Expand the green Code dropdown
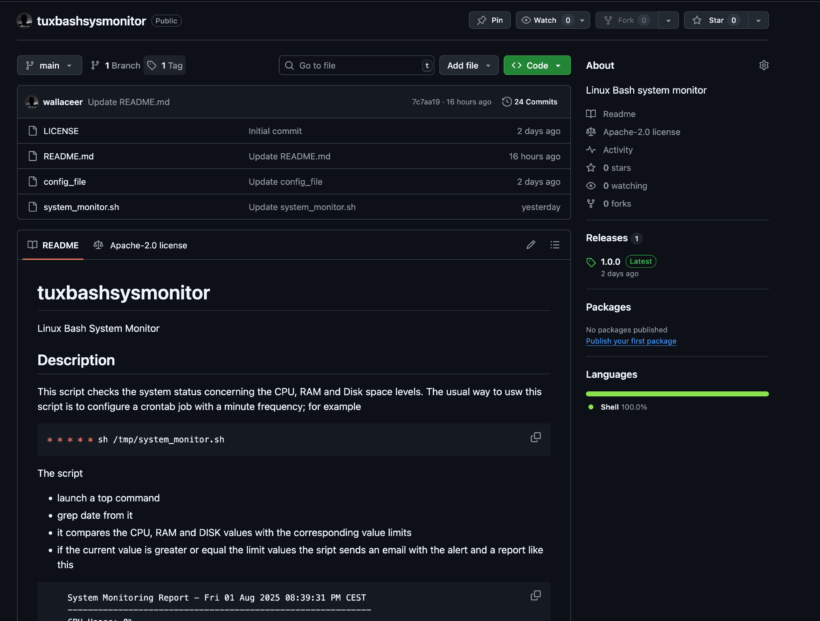Screen dimensions: 820x621 [x=537, y=65]
